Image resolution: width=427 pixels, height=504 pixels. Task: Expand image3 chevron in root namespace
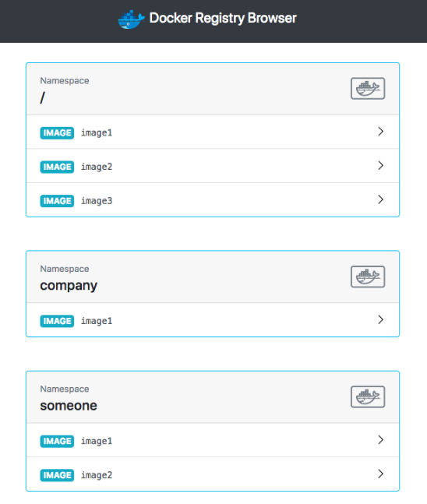click(x=381, y=199)
